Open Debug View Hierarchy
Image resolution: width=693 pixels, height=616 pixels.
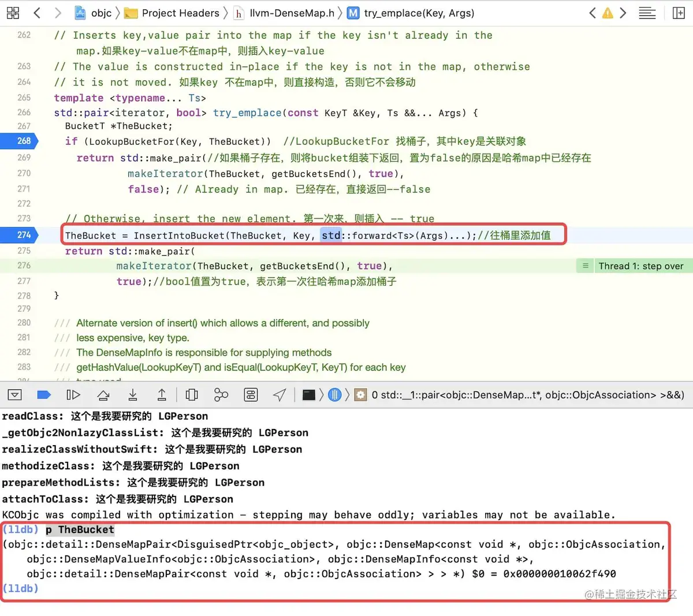click(192, 395)
